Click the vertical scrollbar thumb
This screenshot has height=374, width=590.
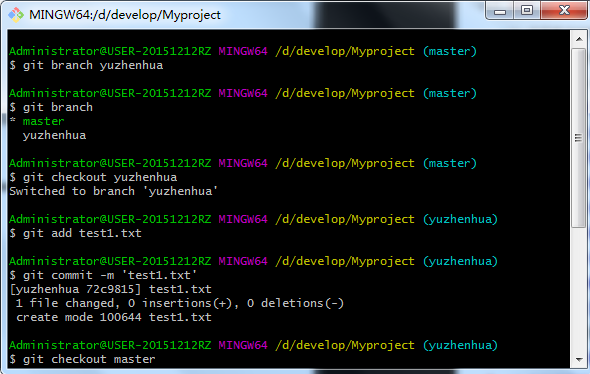tap(579, 138)
